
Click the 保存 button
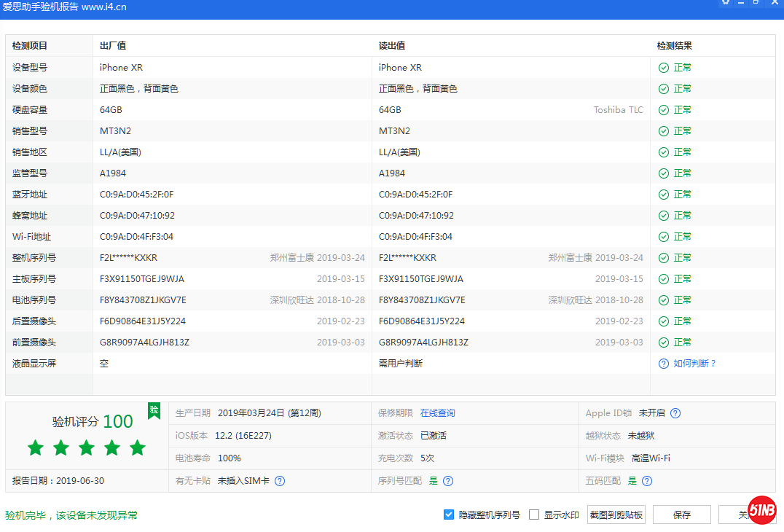(x=681, y=515)
